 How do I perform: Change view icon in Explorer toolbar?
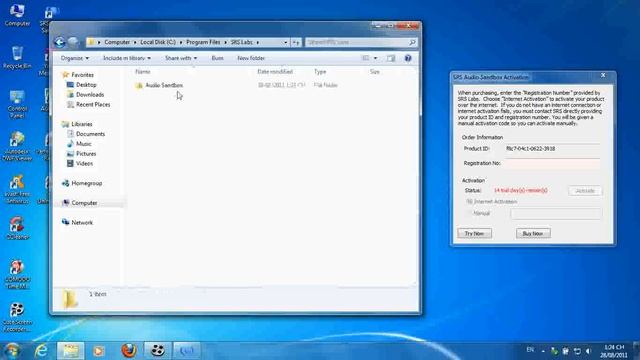[x=366, y=58]
